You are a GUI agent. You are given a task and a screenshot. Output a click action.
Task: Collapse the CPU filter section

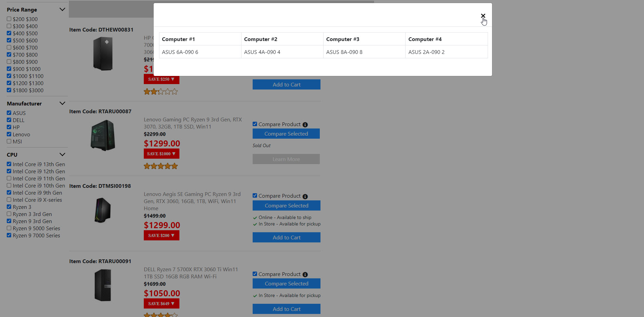pos(62,155)
